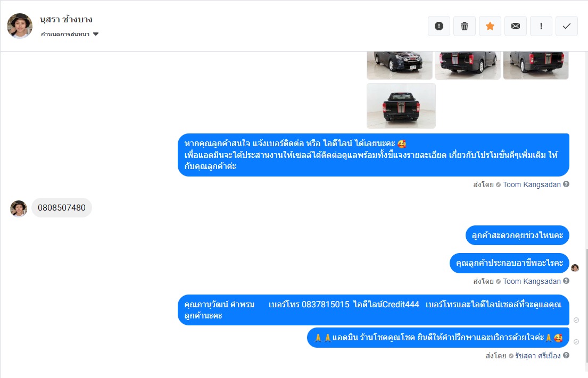Click Toom Kangsadan sender link under occupation question

point(532,281)
